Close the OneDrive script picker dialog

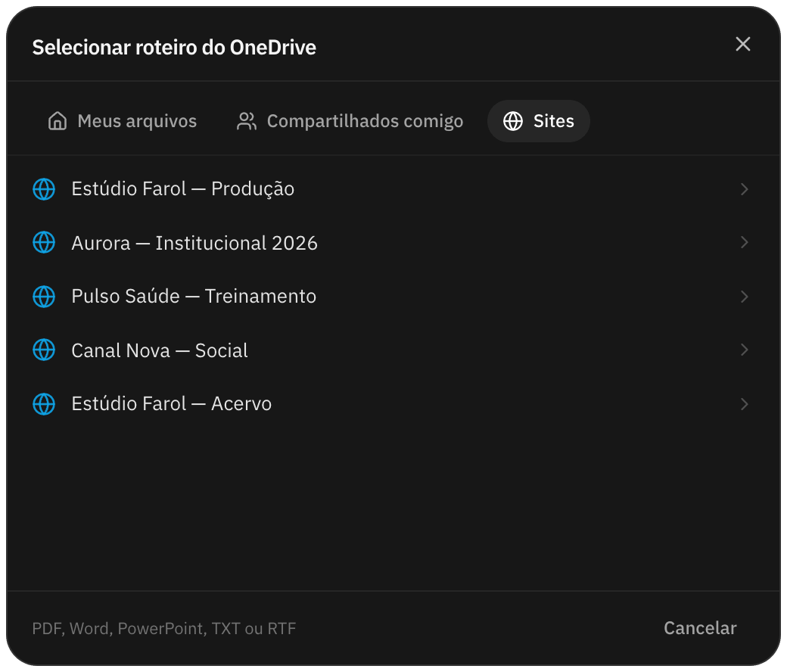742,44
